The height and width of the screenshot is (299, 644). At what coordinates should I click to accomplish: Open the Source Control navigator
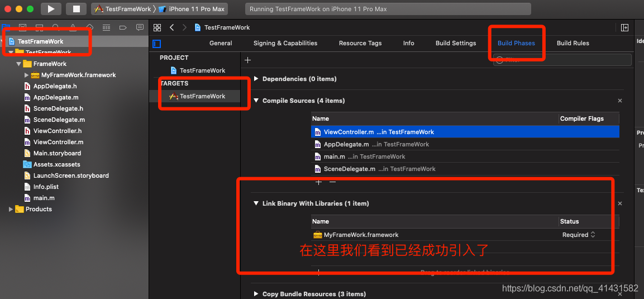pos(22,27)
